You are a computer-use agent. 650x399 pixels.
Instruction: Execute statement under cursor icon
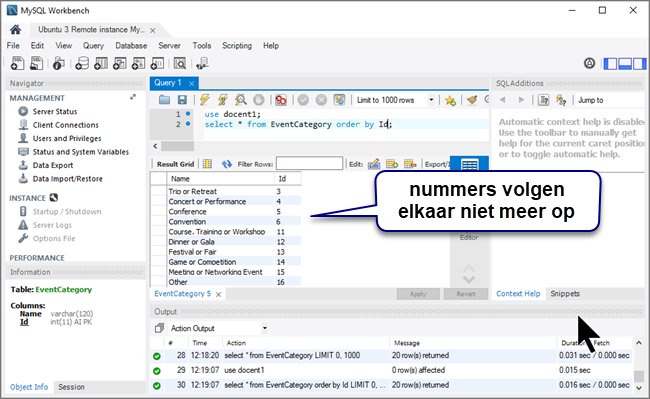(223, 100)
